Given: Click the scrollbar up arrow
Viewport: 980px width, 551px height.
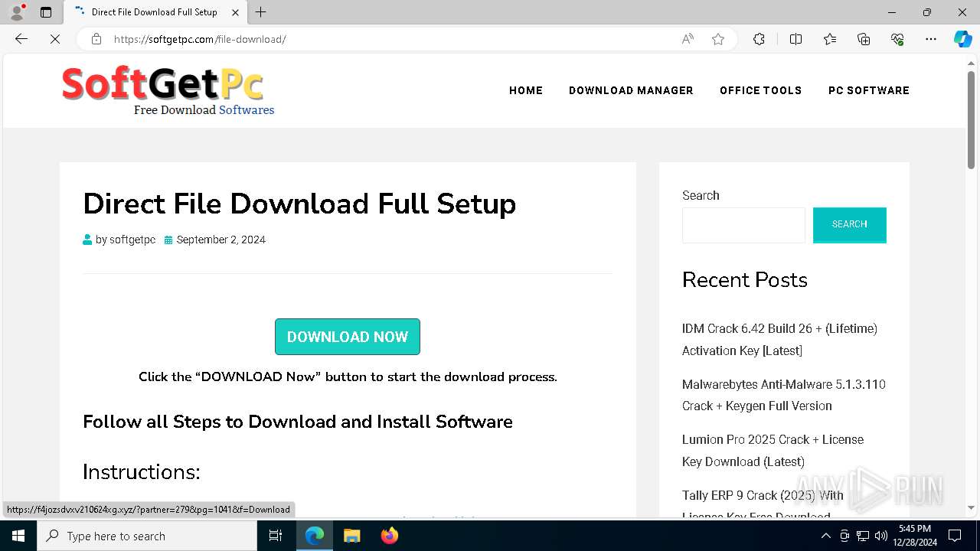Looking at the screenshot, I should click(971, 64).
